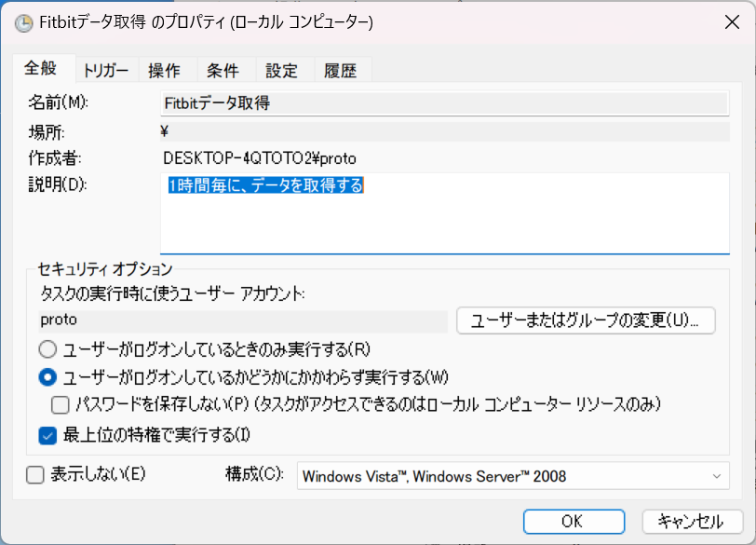Viewport: 756px width, 545px height.
Task: View the 履歴 tab
Action: point(340,71)
